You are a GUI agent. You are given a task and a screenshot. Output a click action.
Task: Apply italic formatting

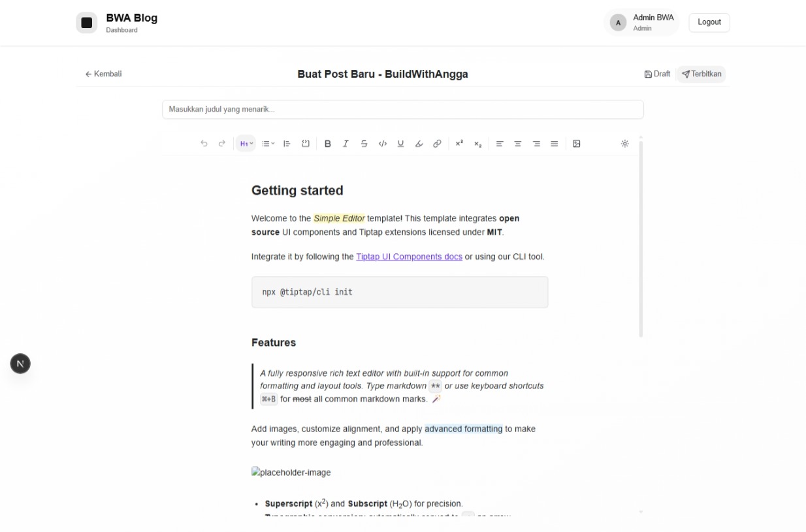[344, 143]
